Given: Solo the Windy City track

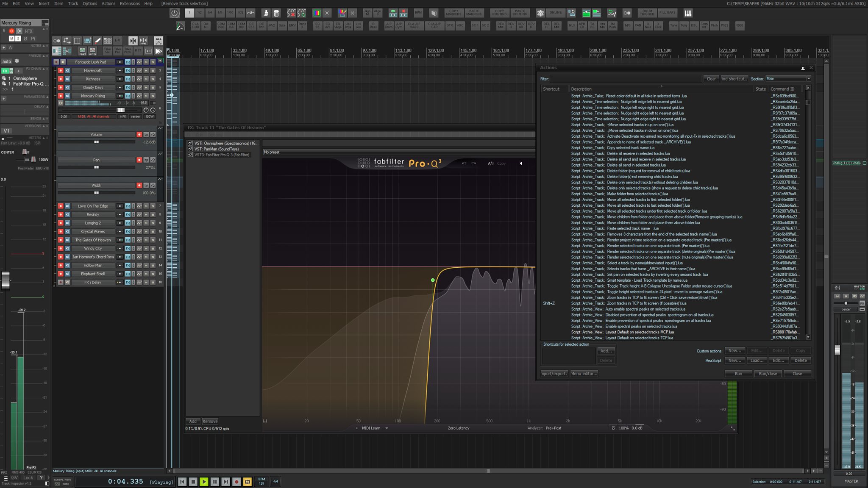Looking at the screenshot, I should 153,249.
